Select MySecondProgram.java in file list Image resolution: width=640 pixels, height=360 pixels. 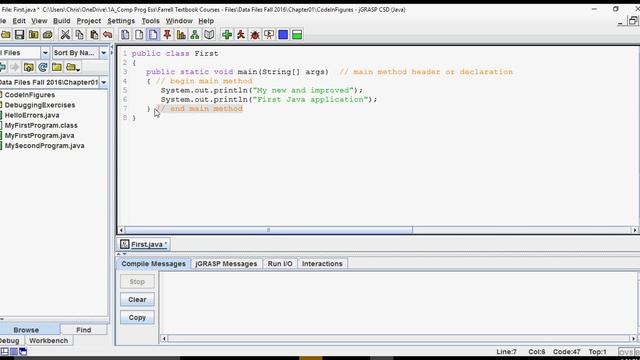pyautogui.click(x=44, y=146)
